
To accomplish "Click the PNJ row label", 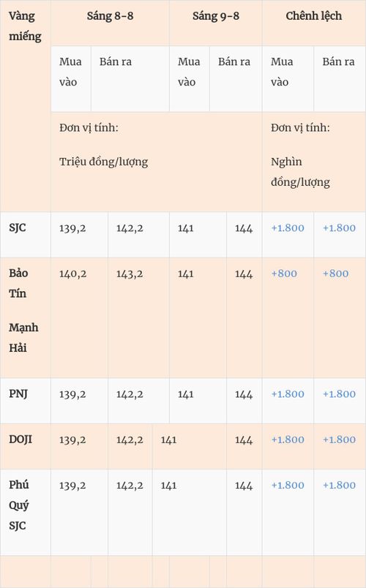I will click(18, 394).
